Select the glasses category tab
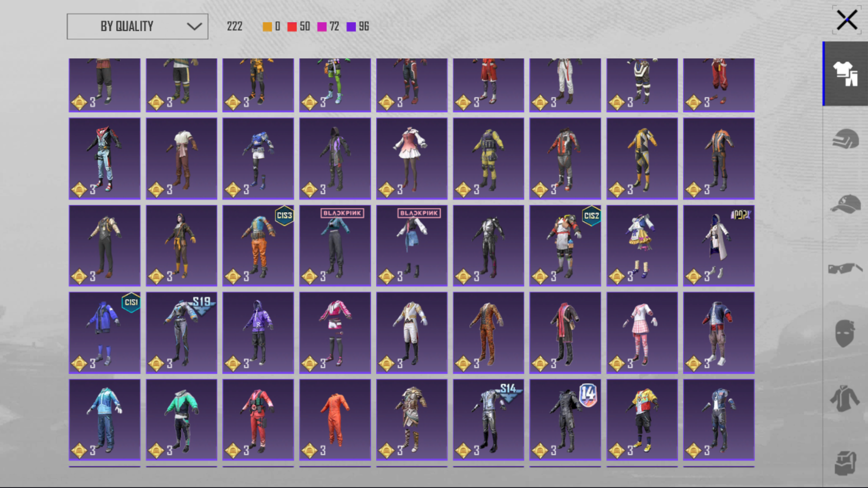The image size is (868, 488). tap(845, 268)
